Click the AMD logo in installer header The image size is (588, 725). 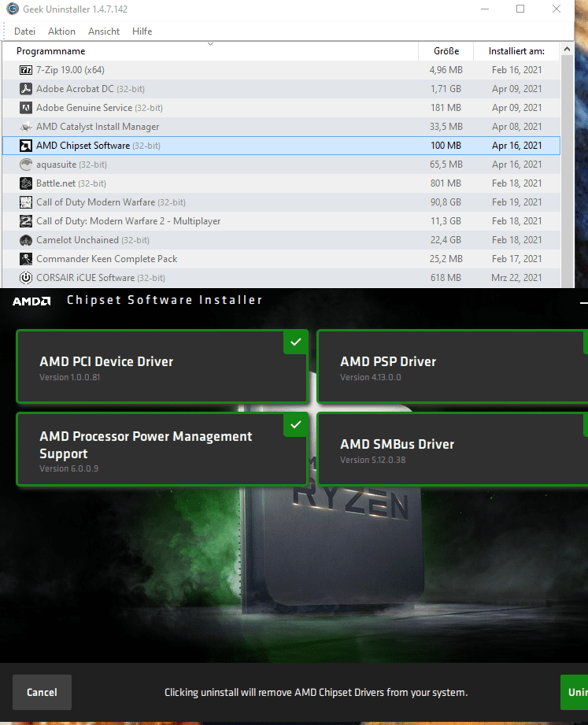click(31, 301)
